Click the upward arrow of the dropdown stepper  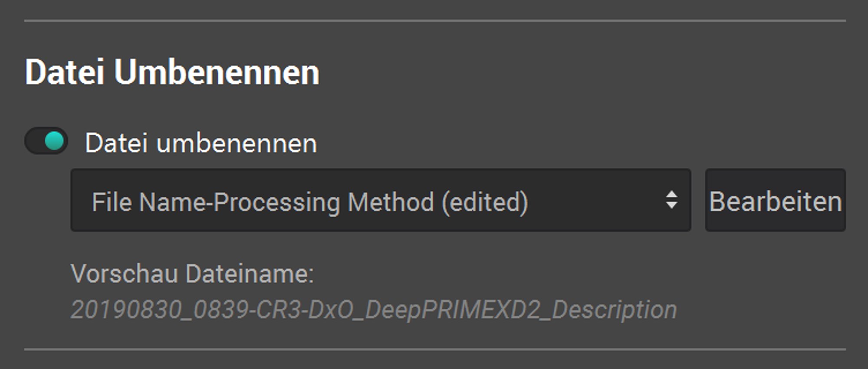pos(671,194)
